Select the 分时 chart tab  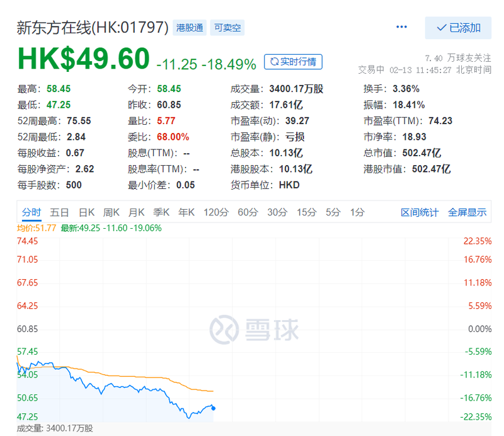[x=31, y=212]
